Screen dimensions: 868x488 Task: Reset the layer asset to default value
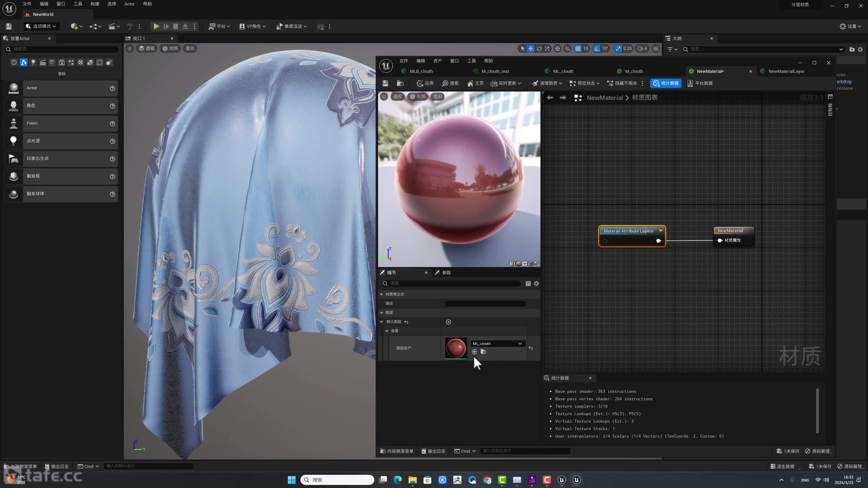[x=531, y=348]
